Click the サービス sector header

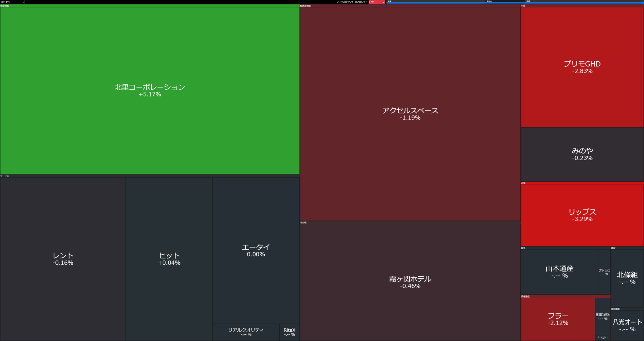click(x=5, y=176)
